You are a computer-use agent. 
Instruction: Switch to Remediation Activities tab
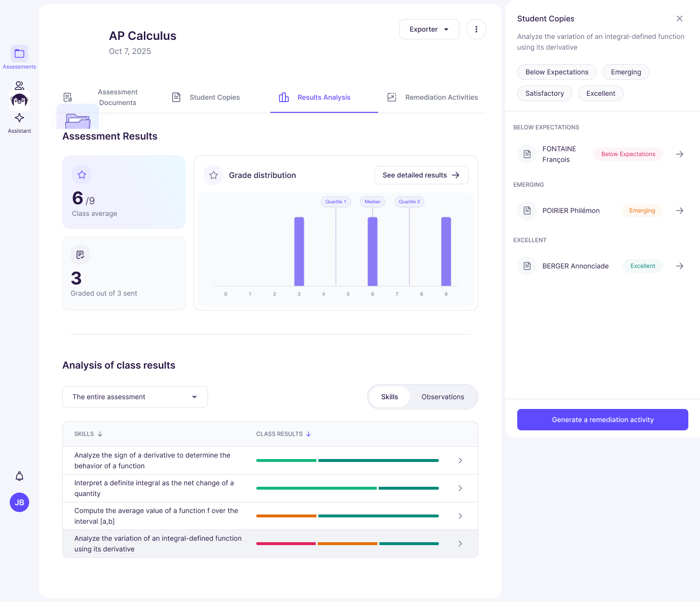432,97
